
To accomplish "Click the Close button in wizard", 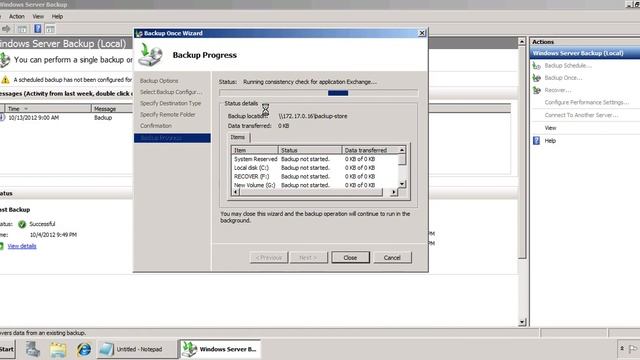I will point(350,258).
